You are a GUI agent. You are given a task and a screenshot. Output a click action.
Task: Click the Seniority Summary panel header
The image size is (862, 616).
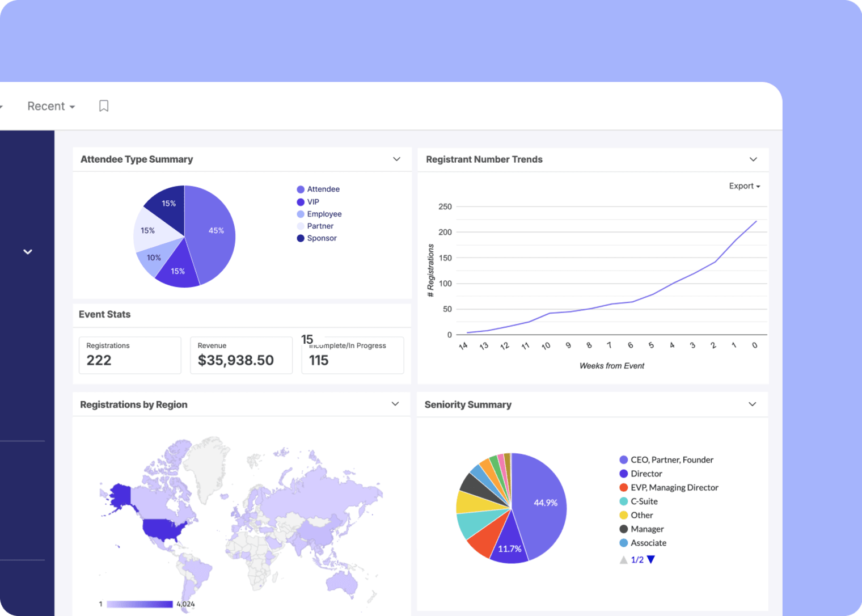(468, 404)
